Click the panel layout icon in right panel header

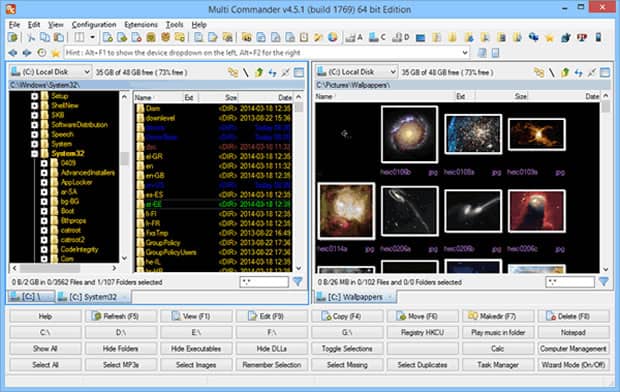pyautogui.click(x=605, y=72)
